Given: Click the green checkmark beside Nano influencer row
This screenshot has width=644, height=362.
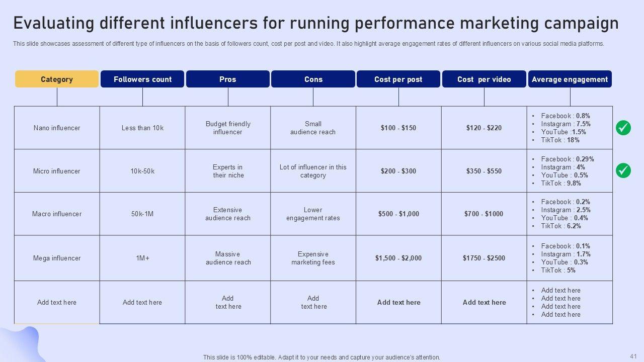Looking at the screenshot, I should (x=623, y=128).
